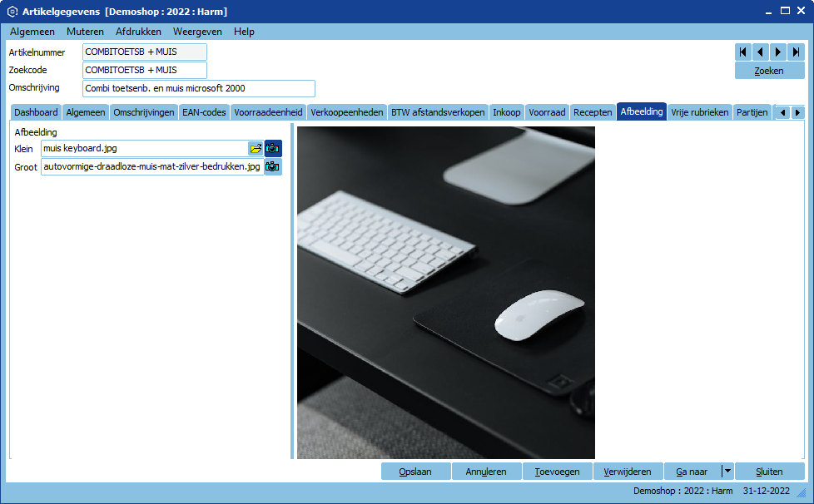
Task: Click the camera icon next to Klein
Action: (273, 149)
